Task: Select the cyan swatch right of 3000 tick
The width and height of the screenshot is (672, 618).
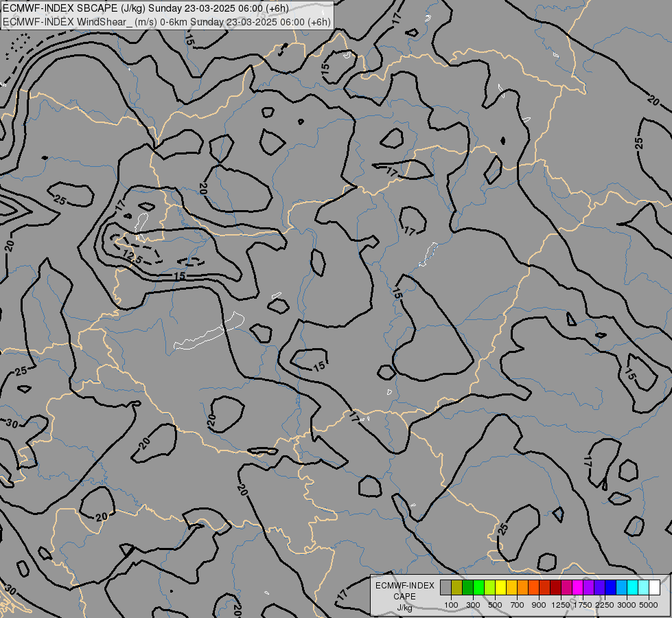Action: point(633,587)
